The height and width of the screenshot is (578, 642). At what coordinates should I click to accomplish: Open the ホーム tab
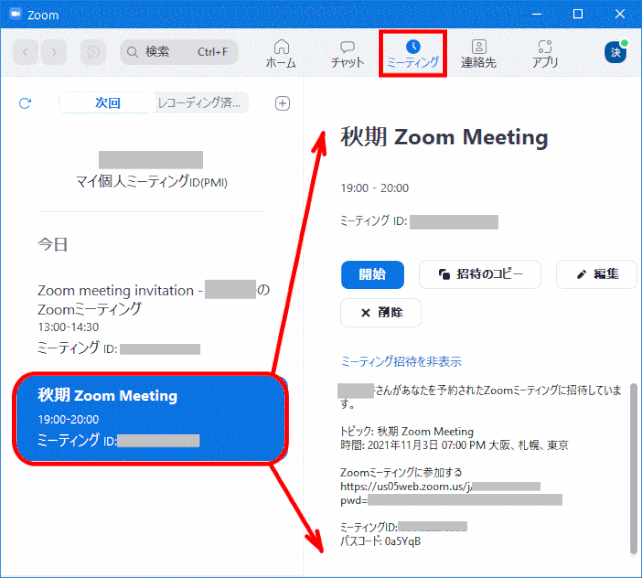pos(281,54)
